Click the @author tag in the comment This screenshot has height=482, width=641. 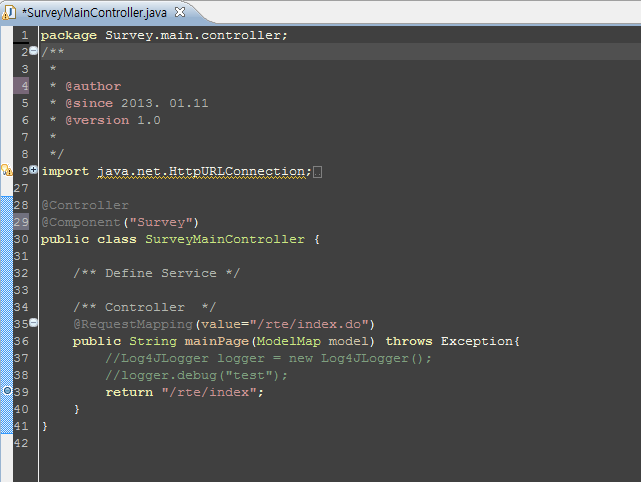pyautogui.click(x=93, y=86)
